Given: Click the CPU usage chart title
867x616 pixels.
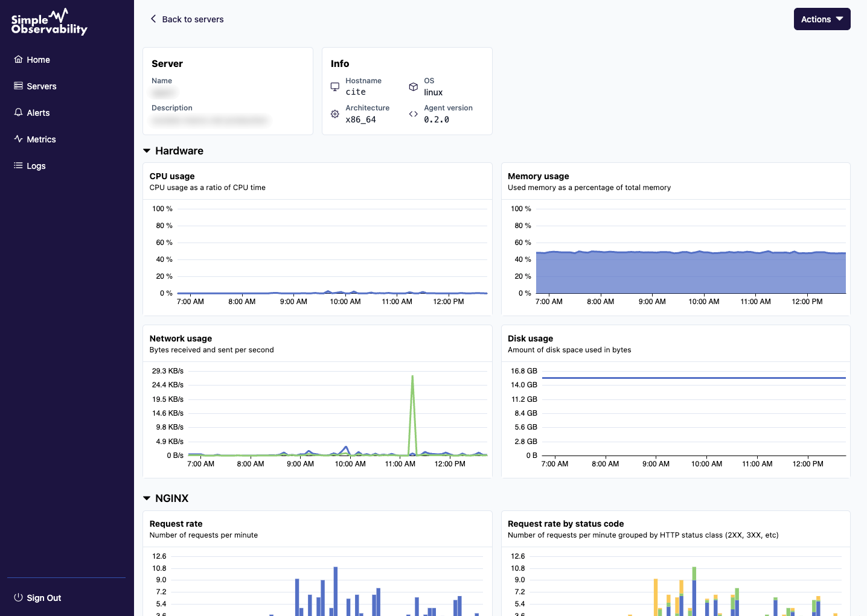Looking at the screenshot, I should click(172, 176).
